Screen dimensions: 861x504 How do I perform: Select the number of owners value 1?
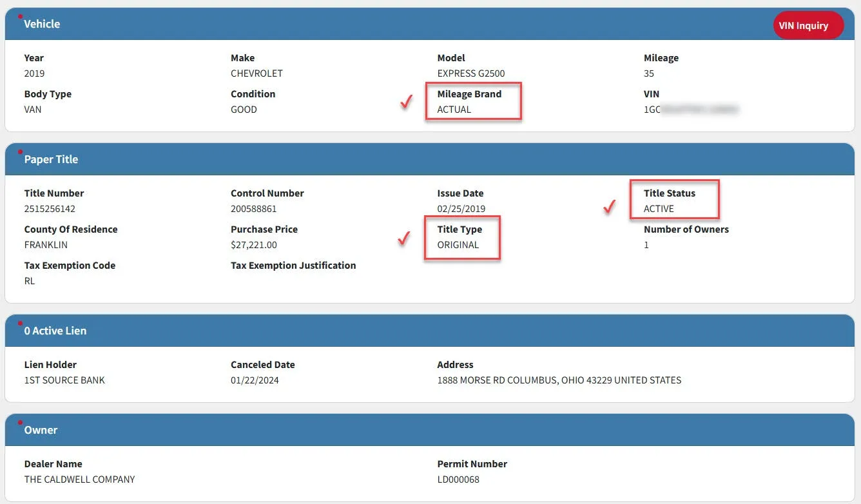pyautogui.click(x=646, y=245)
